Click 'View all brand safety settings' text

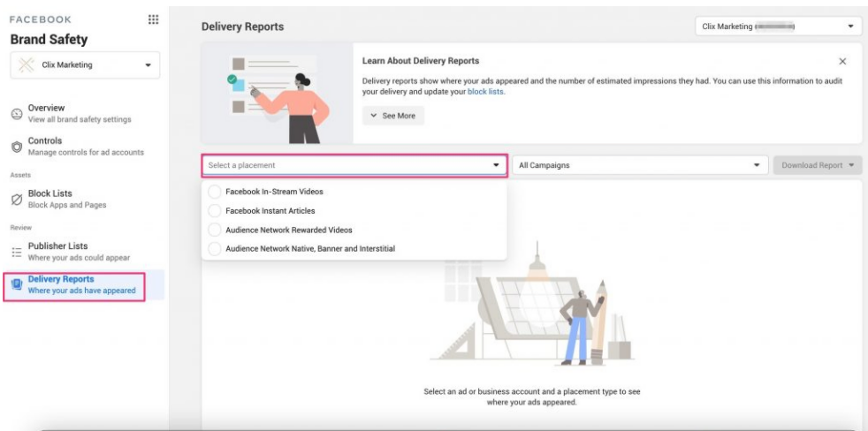click(80, 119)
